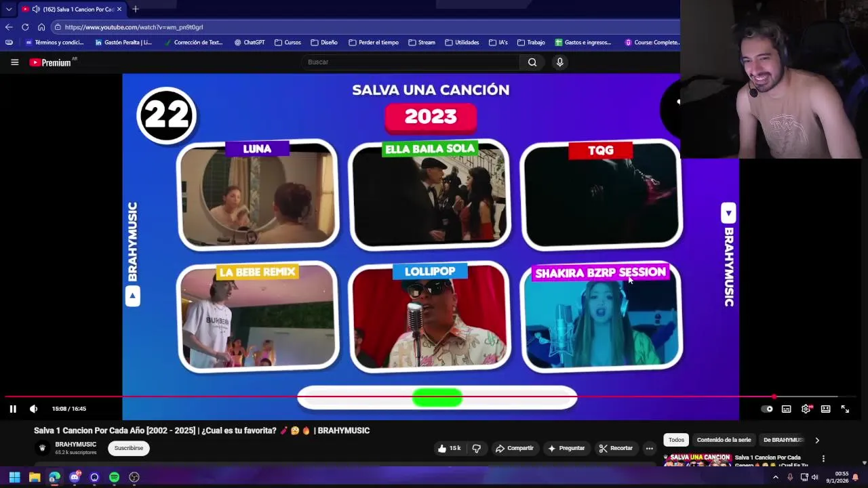The width and height of the screenshot is (868, 488).
Task: Pause the YouTube video
Action: point(13,409)
